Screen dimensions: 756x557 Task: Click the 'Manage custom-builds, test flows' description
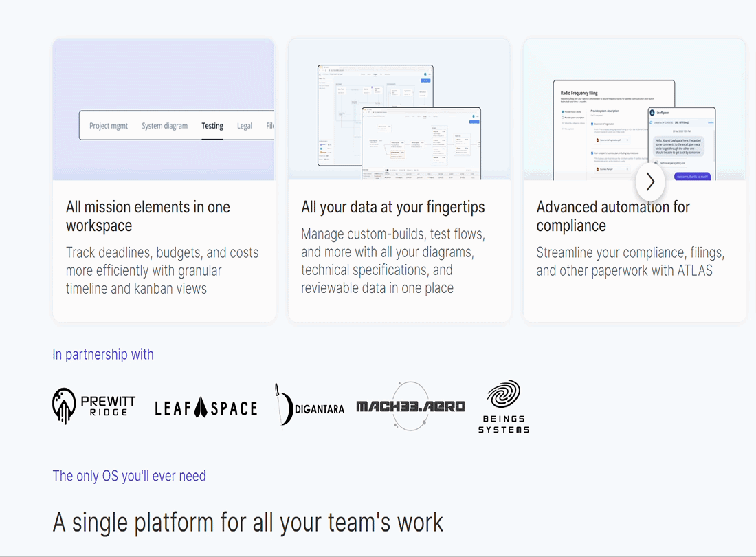(393, 261)
